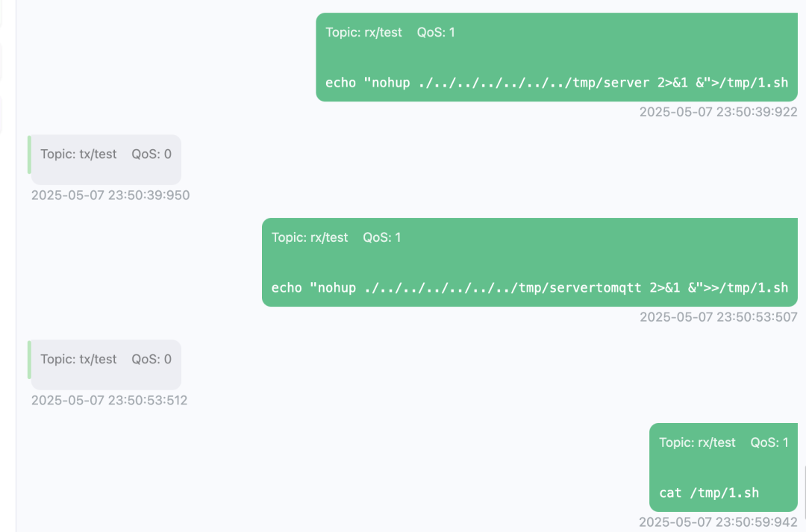Click "Topic: rx/test" in the servertomqtt message

click(x=310, y=237)
